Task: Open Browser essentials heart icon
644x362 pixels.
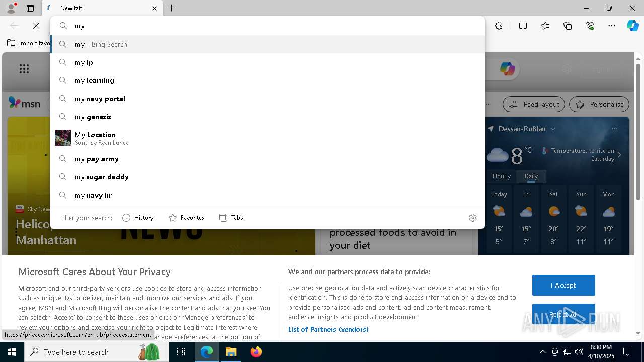Action: tap(590, 26)
